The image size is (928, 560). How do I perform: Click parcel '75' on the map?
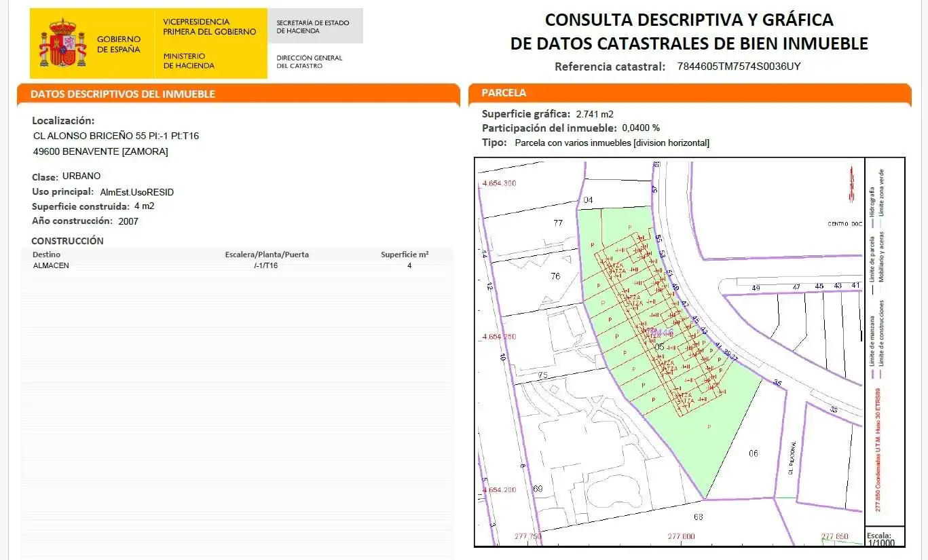coord(542,375)
